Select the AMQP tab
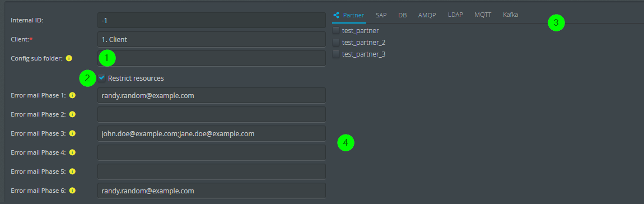644x204 pixels. [x=427, y=15]
